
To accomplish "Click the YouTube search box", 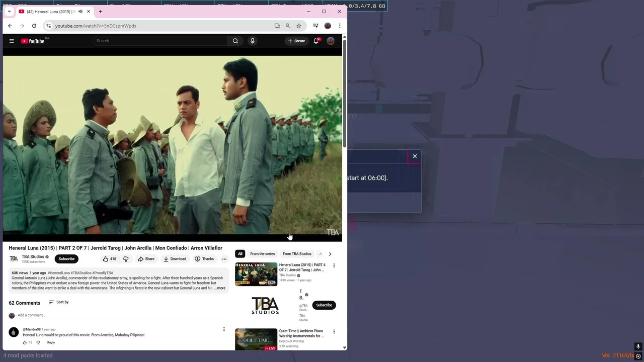I will coord(161,41).
